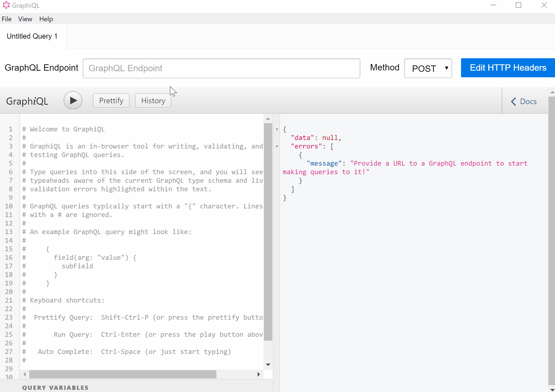Click the null value in the result
The height and width of the screenshot is (392, 555).
tap(330, 138)
